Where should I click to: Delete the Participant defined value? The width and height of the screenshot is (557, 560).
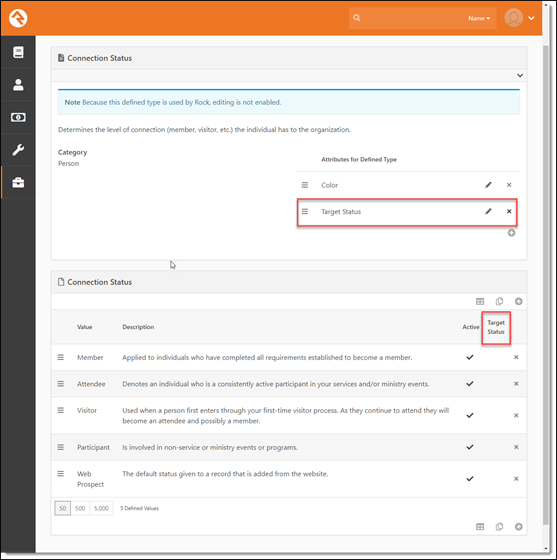coord(516,447)
